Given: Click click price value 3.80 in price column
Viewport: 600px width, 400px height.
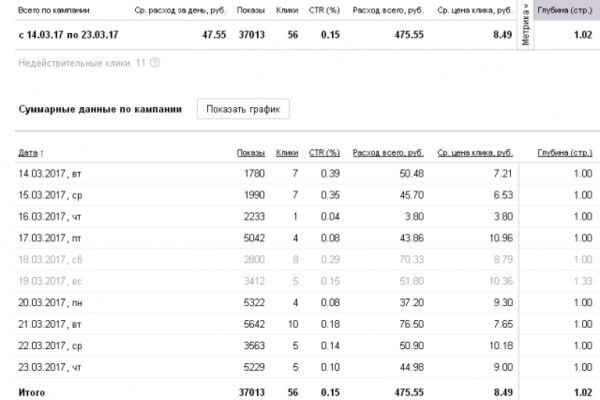Looking at the screenshot, I should pyautogui.click(x=503, y=217).
